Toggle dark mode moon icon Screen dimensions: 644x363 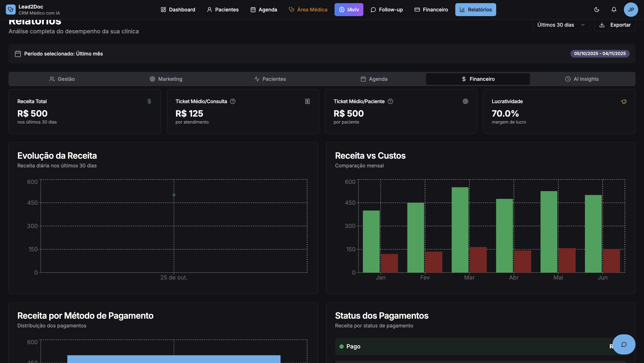click(x=597, y=9)
